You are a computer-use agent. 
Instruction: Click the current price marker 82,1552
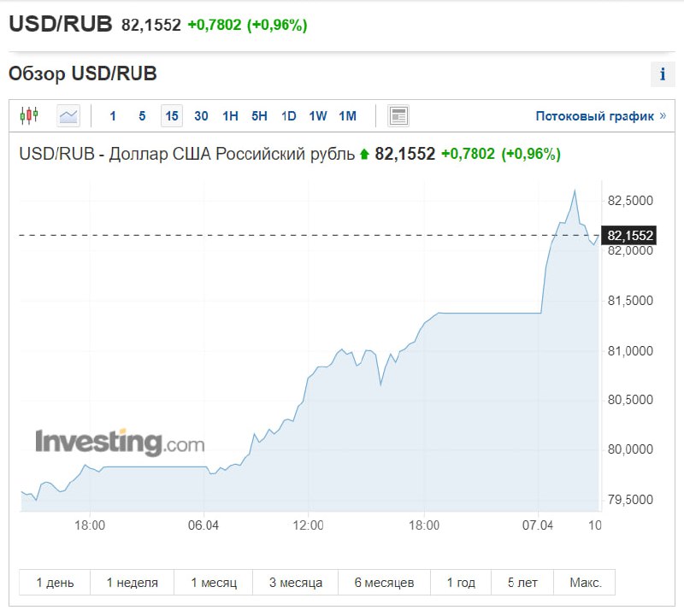pyautogui.click(x=630, y=235)
